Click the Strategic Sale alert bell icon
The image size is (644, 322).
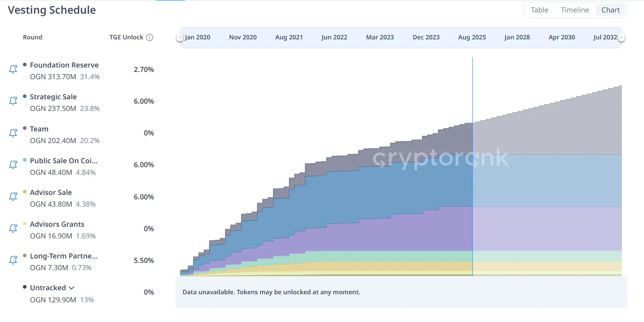(13, 101)
